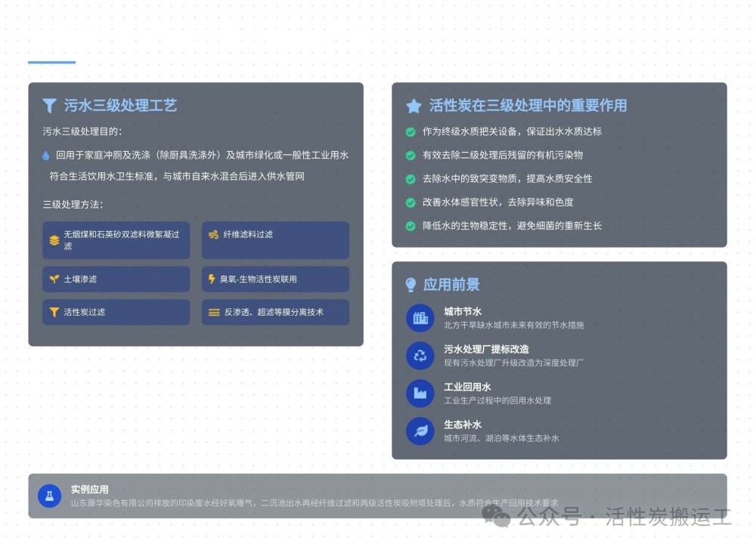Choose the 臭氧-生物活性炭联用 method card

pyautogui.click(x=275, y=279)
